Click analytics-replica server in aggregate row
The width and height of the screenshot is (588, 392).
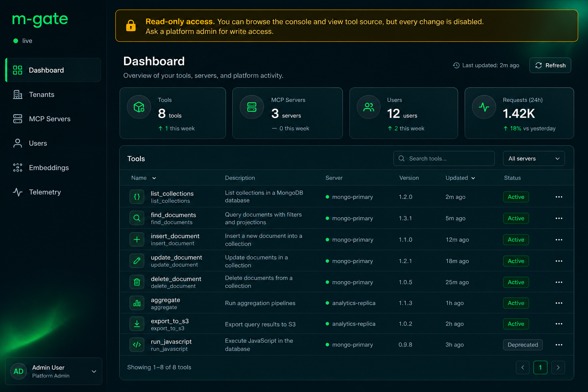pos(350,303)
